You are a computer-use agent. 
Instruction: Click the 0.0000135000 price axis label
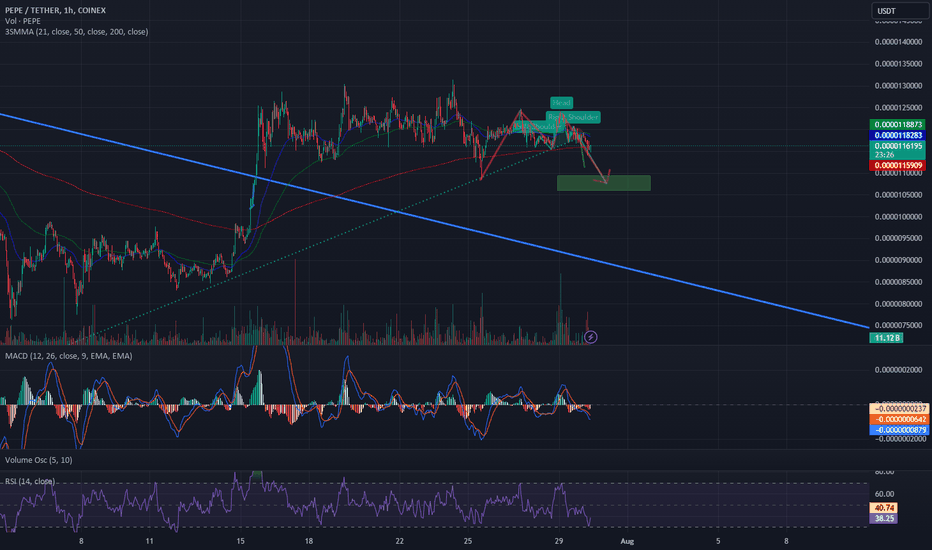click(898, 64)
